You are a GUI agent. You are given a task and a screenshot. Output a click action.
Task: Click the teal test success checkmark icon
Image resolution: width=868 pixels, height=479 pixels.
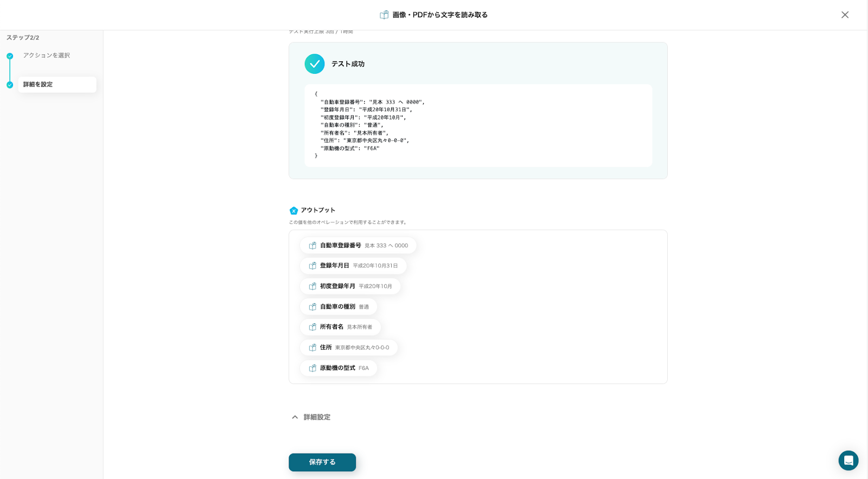click(x=315, y=64)
